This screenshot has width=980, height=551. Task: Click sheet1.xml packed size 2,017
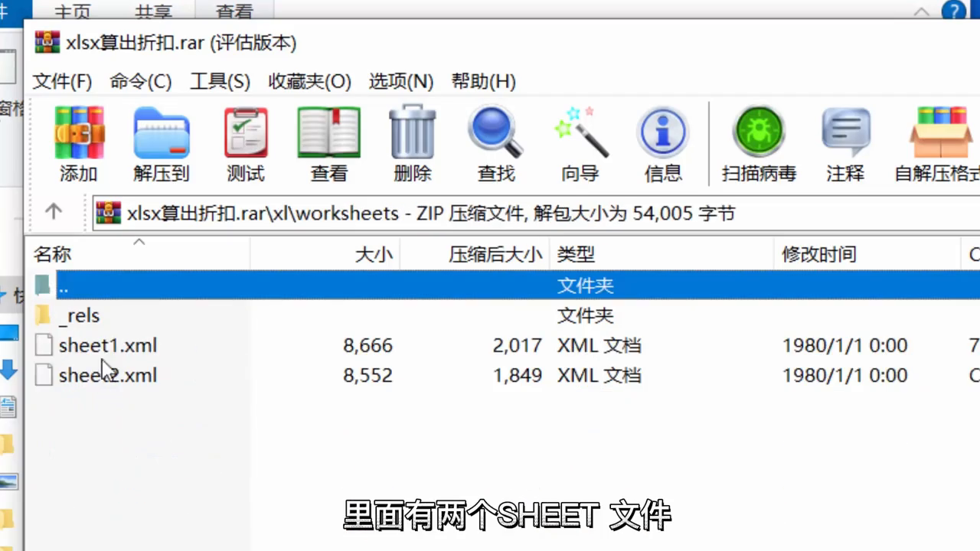[x=518, y=345]
